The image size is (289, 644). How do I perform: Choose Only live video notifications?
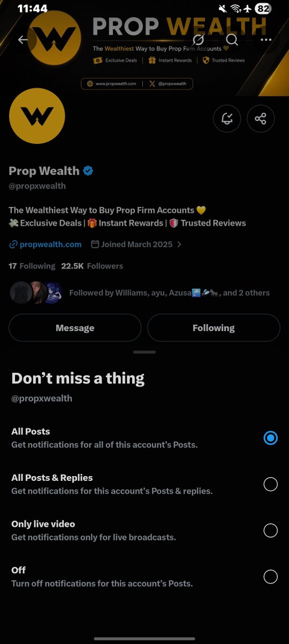(271, 530)
